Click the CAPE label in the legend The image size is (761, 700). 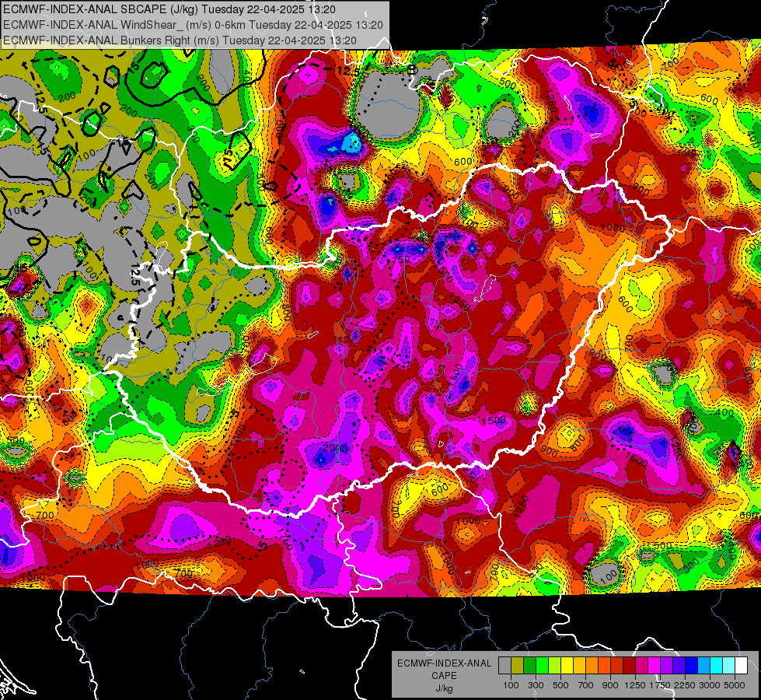tap(444, 676)
